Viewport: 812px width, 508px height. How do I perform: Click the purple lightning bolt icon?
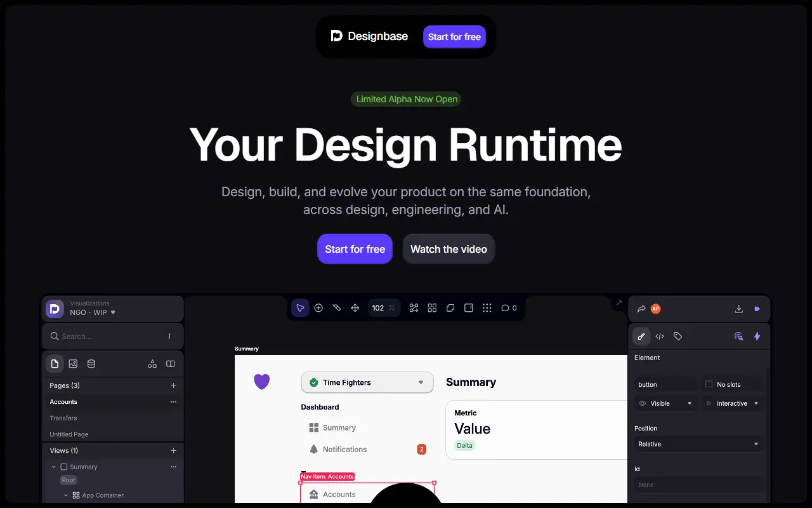coord(757,337)
